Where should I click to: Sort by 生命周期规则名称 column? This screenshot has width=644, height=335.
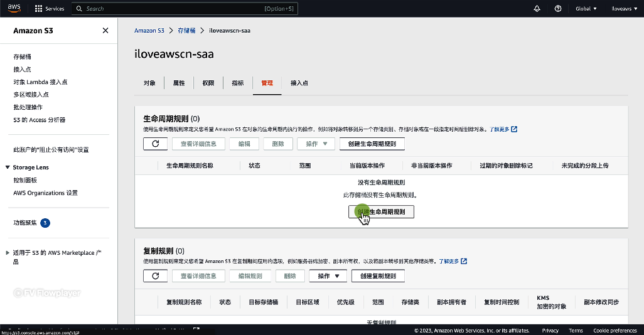pyautogui.click(x=190, y=166)
